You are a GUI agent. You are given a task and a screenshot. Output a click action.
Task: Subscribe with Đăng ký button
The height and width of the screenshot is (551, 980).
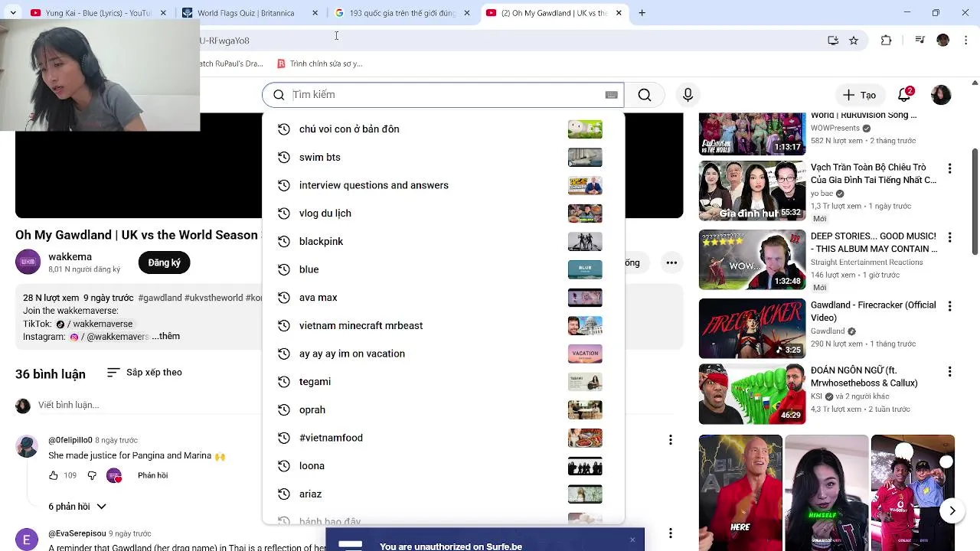tap(164, 262)
